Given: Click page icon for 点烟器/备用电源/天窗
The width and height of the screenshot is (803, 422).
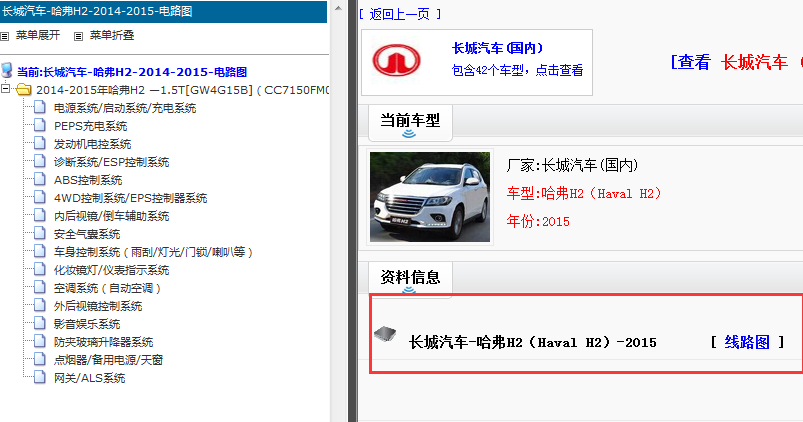Looking at the screenshot, I should tap(39, 359).
